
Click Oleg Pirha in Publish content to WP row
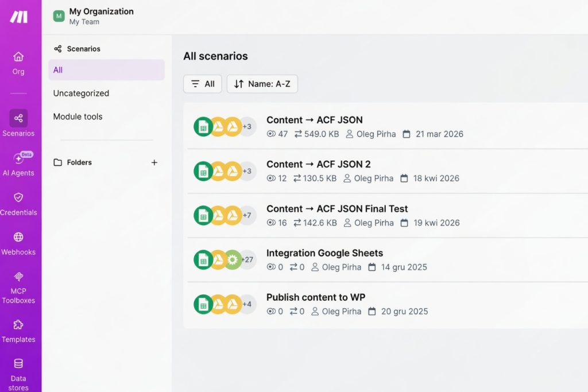pos(342,312)
